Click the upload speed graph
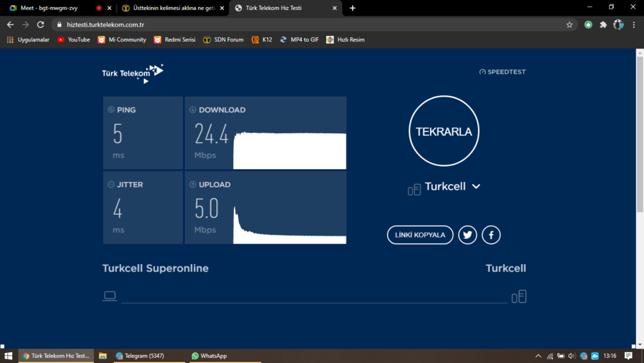Screen dimensions: 644x363 pyautogui.click(x=290, y=225)
